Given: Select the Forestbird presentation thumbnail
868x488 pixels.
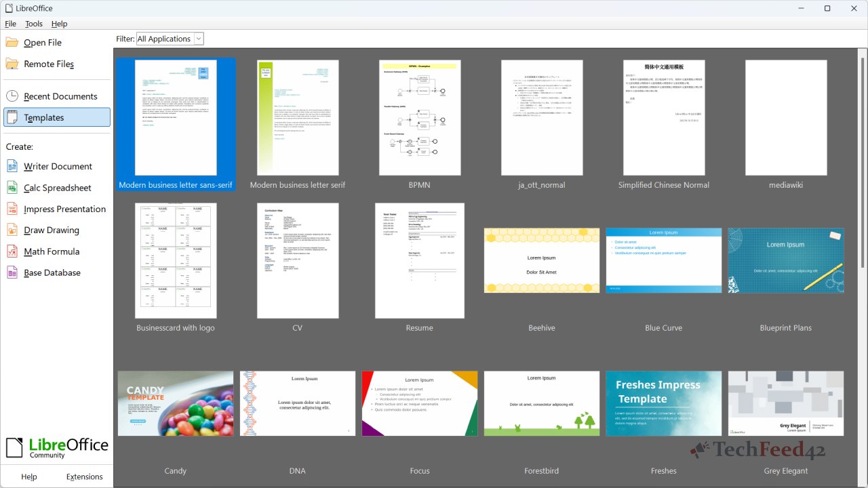Looking at the screenshot, I should (542, 403).
